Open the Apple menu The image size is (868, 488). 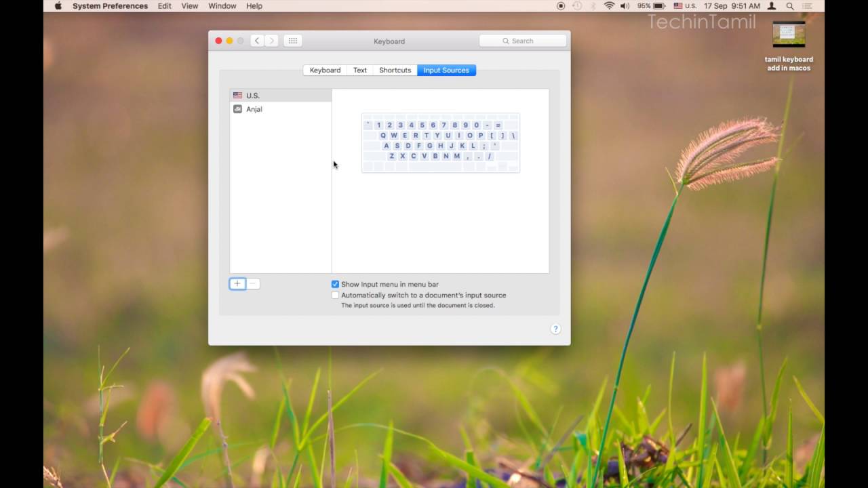(58, 5)
